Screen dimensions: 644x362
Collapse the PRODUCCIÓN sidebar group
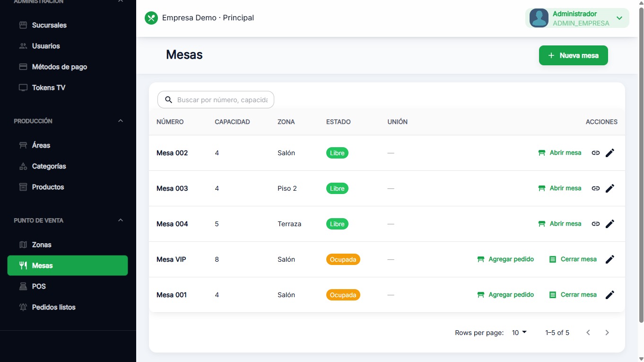point(120,121)
